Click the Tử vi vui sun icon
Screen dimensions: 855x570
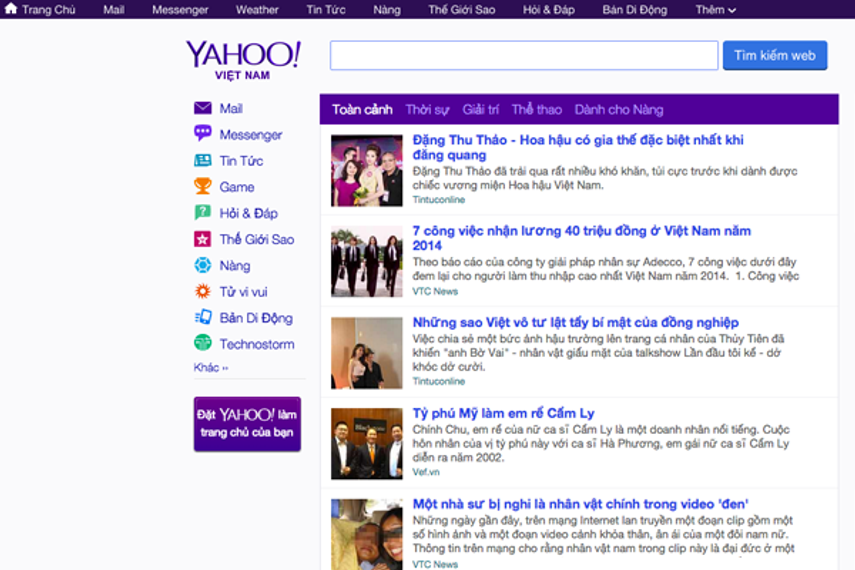click(202, 292)
